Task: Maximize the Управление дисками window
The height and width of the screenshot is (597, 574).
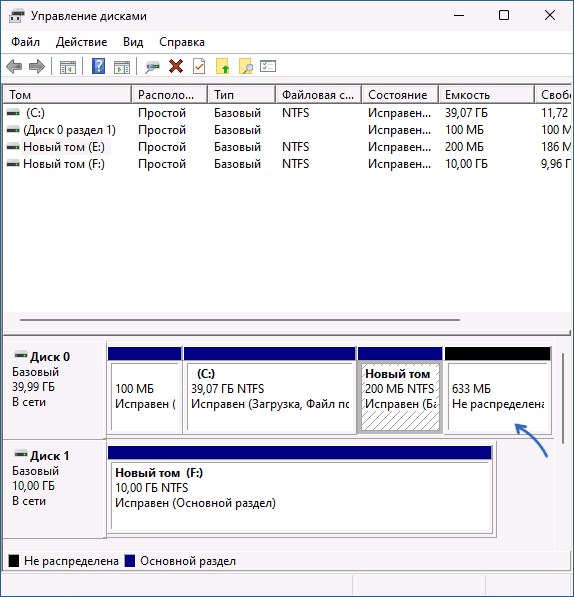Action: [x=504, y=15]
